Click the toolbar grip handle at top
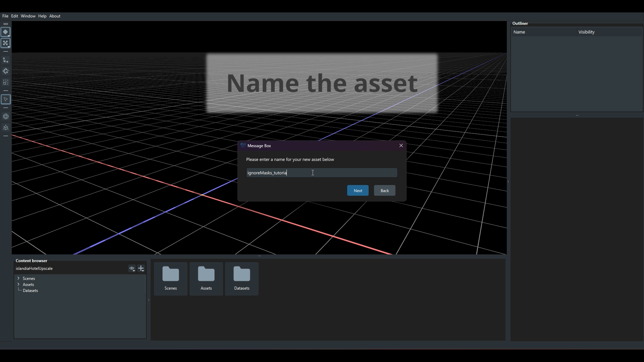 click(6, 24)
